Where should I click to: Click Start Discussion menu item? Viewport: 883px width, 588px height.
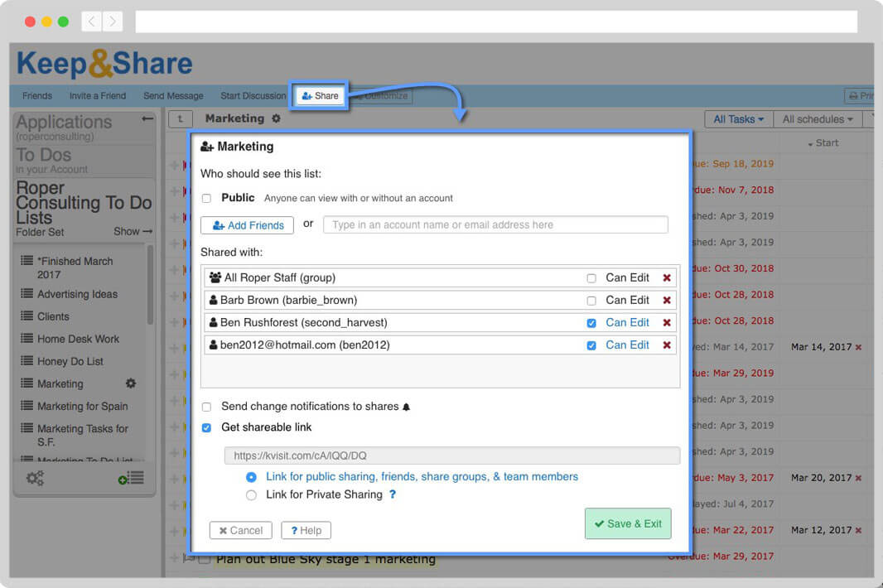pos(253,96)
